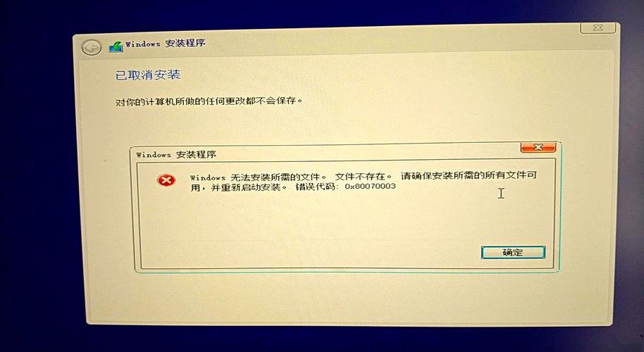The image size is (644, 352).
Task: Select the 已取消安装 heading
Action: (x=148, y=75)
